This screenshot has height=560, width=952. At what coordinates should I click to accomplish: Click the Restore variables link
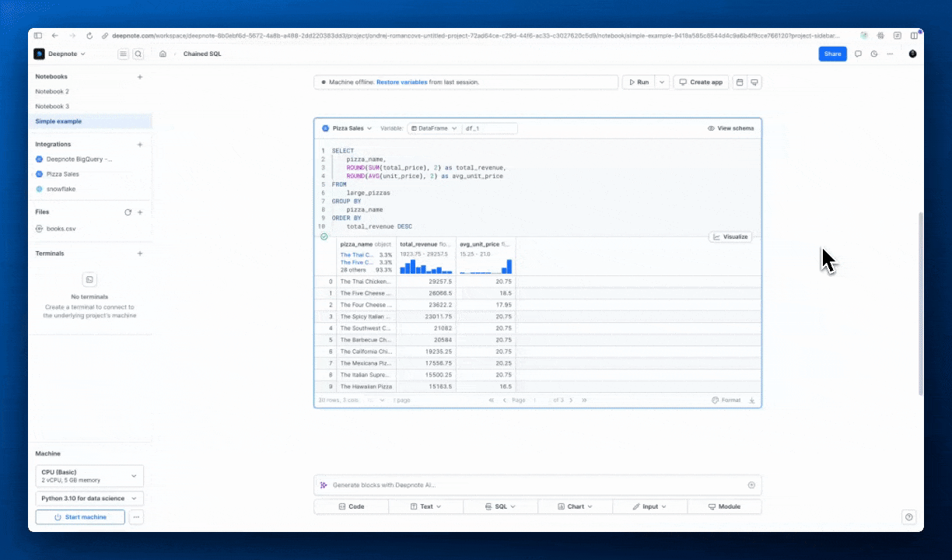click(x=401, y=82)
